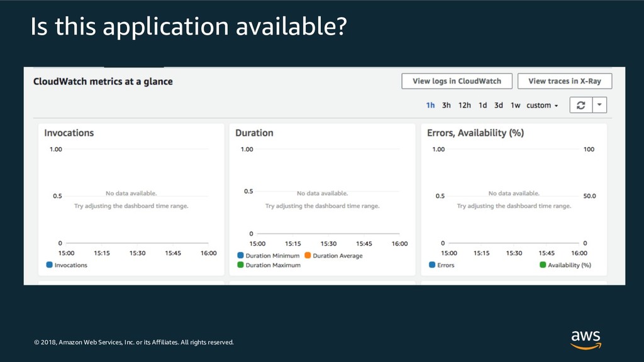Click No data available in Duration chart
Image resolution: width=644 pixels, height=362 pixels.
coord(323,194)
